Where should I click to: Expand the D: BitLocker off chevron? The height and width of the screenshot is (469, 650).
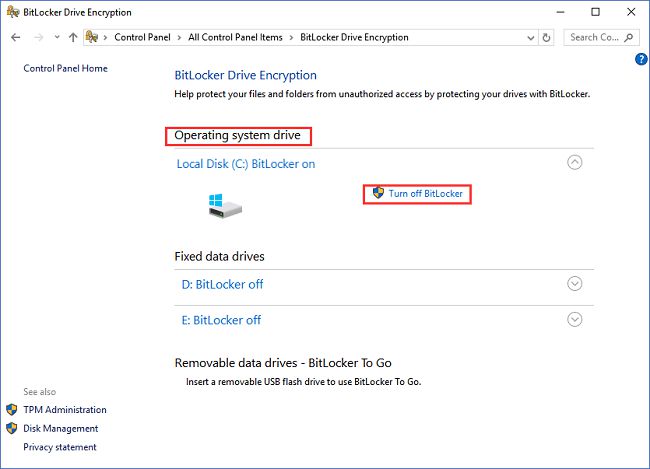(x=574, y=284)
